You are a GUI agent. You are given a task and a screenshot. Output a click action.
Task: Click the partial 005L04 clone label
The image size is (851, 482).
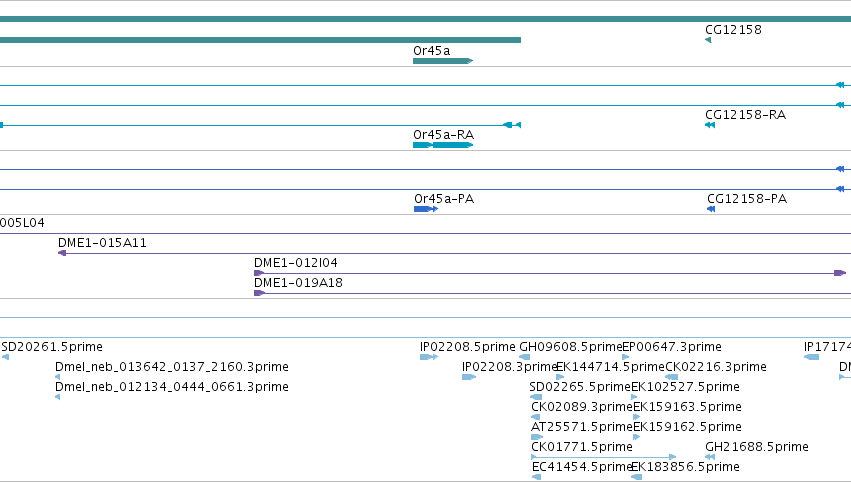[22, 223]
